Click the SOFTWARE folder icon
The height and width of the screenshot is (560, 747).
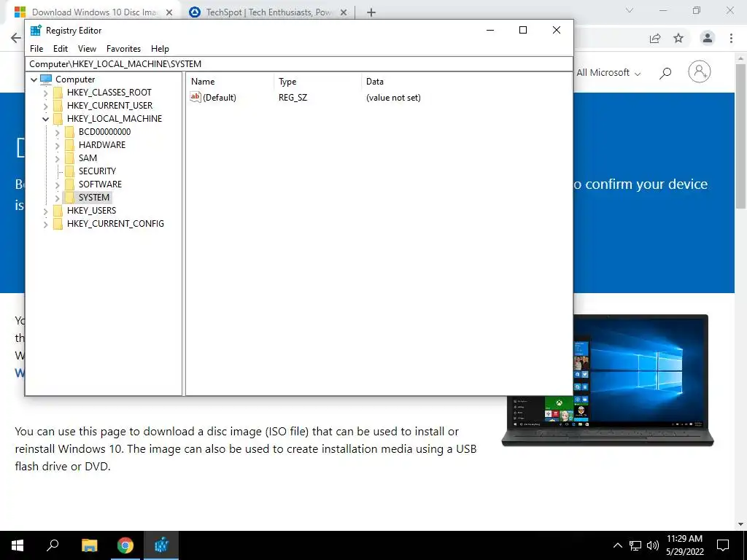[69, 184]
